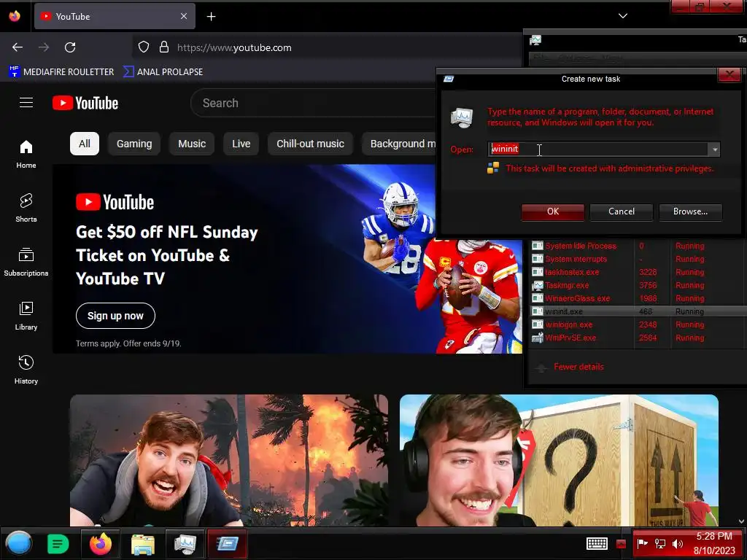Open Task Manager taskbar icon
Screen dimensions: 747x560
click(x=185, y=543)
